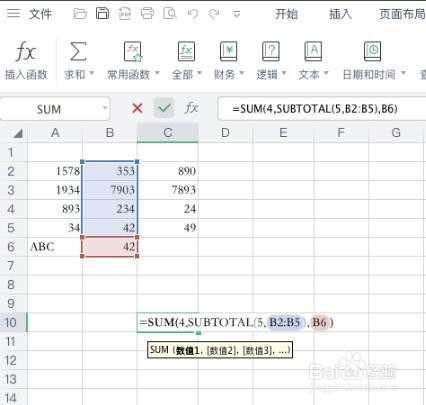Expand the 文本 dropdown arrow
The image size is (426, 405).
(x=326, y=73)
